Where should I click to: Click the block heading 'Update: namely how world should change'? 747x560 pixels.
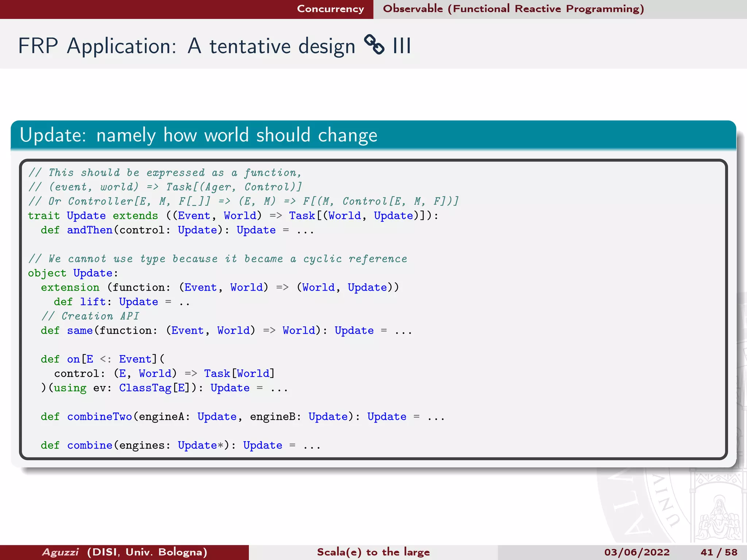pyautogui.click(x=198, y=135)
